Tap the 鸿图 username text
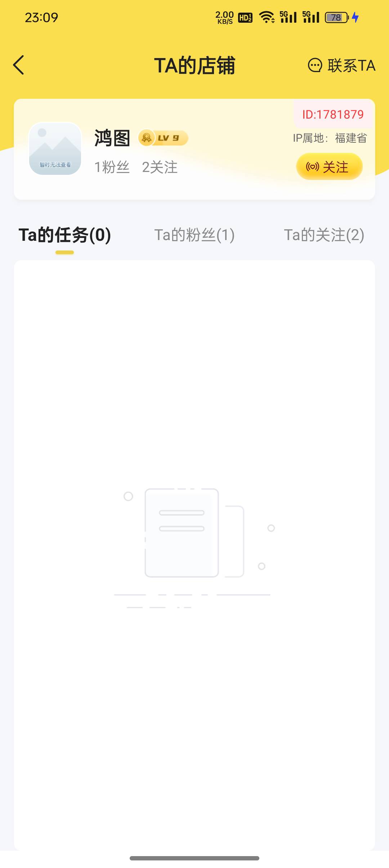Viewport: 389px width, 868px height. click(112, 138)
